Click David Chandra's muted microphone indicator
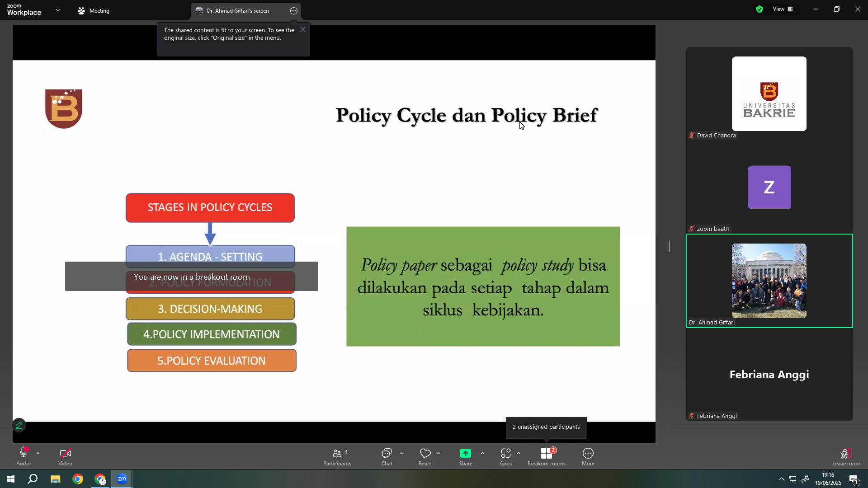The width and height of the screenshot is (868, 488). (x=692, y=135)
